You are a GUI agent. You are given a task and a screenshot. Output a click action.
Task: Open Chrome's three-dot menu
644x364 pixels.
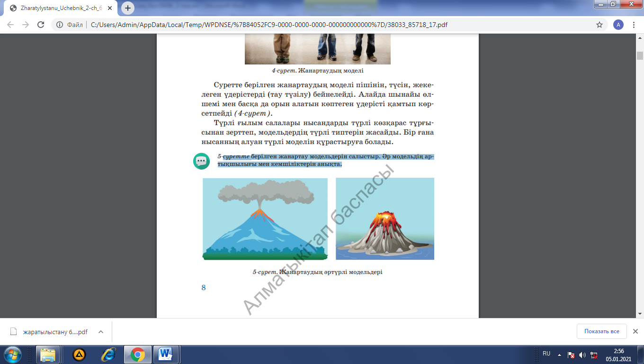tap(634, 25)
